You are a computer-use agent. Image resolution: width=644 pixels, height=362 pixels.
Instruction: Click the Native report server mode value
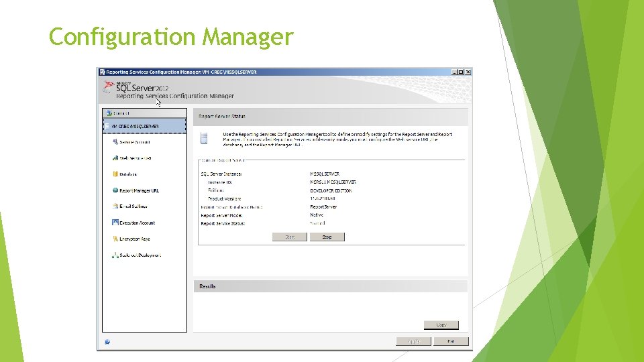[x=317, y=215]
